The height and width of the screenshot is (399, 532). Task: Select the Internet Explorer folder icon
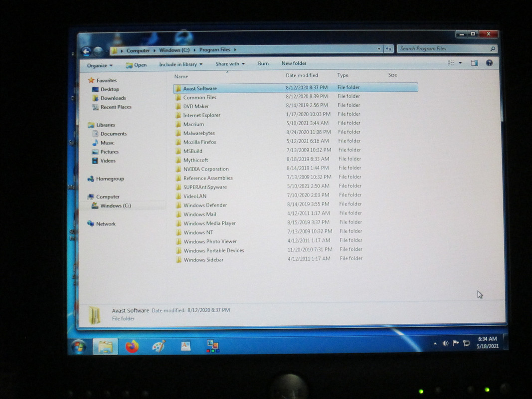[178, 115]
